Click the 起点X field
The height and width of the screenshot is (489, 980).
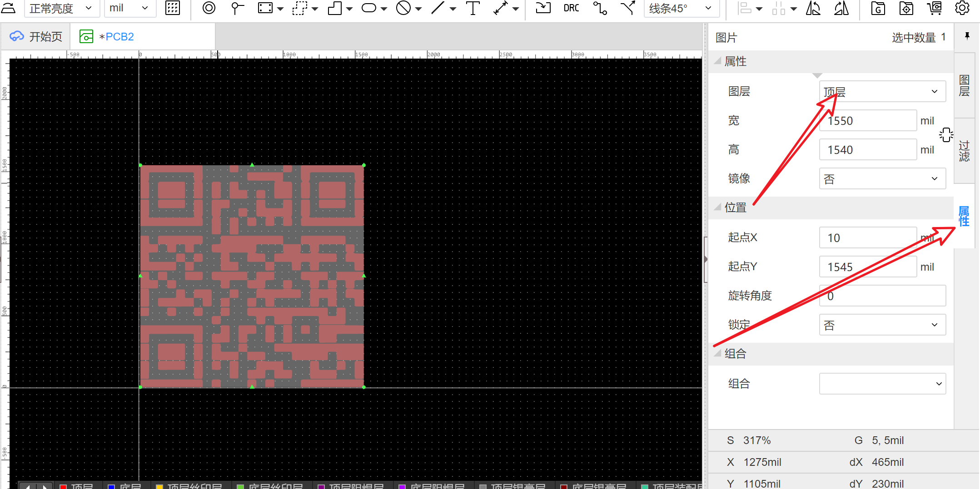pos(868,237)
